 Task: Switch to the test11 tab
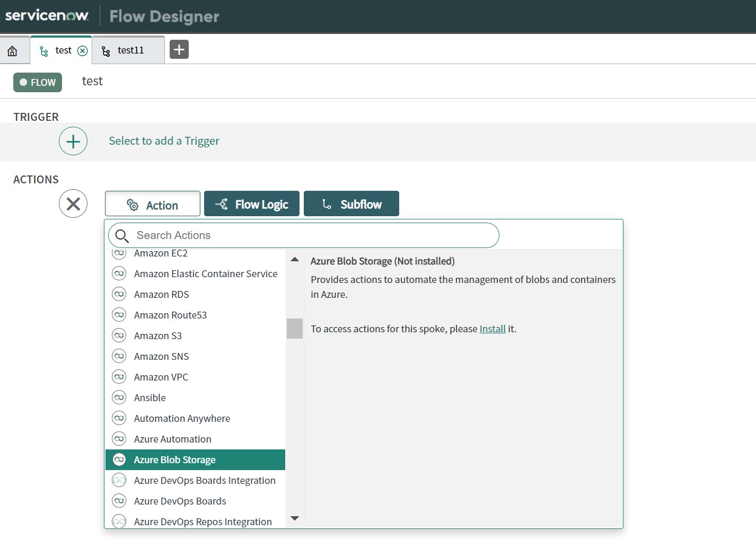pyautogui.click(x=128, y=50)
